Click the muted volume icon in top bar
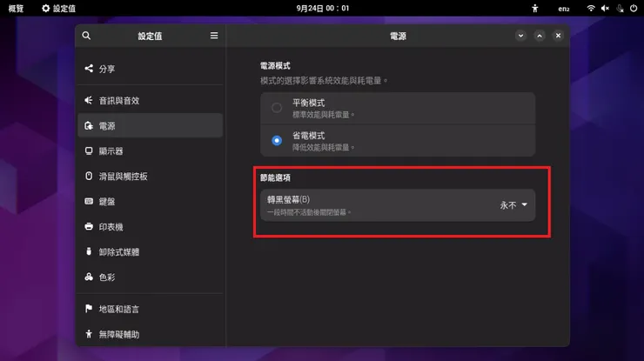 point(605,8)
